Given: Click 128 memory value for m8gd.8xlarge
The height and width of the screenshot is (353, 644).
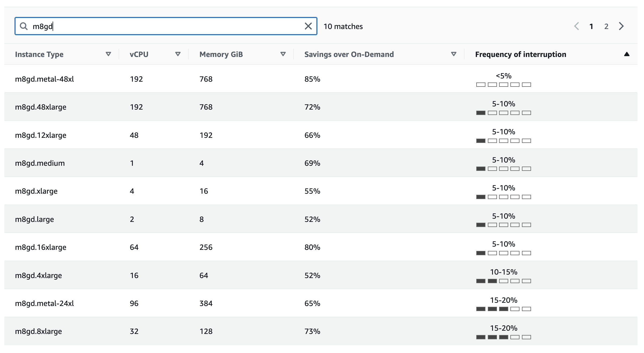Looking at the screenshot, I should click(206, 331).
